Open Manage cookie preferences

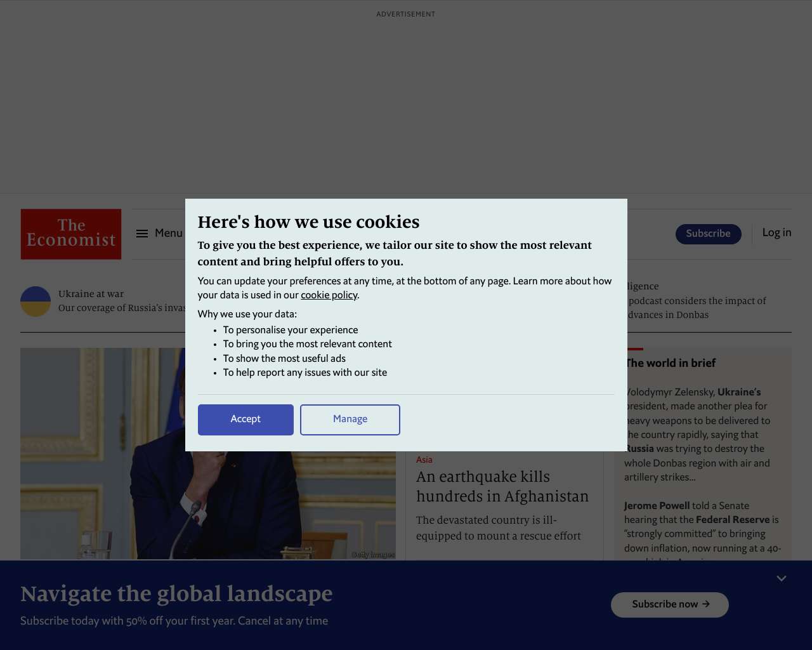pos(350,420)
